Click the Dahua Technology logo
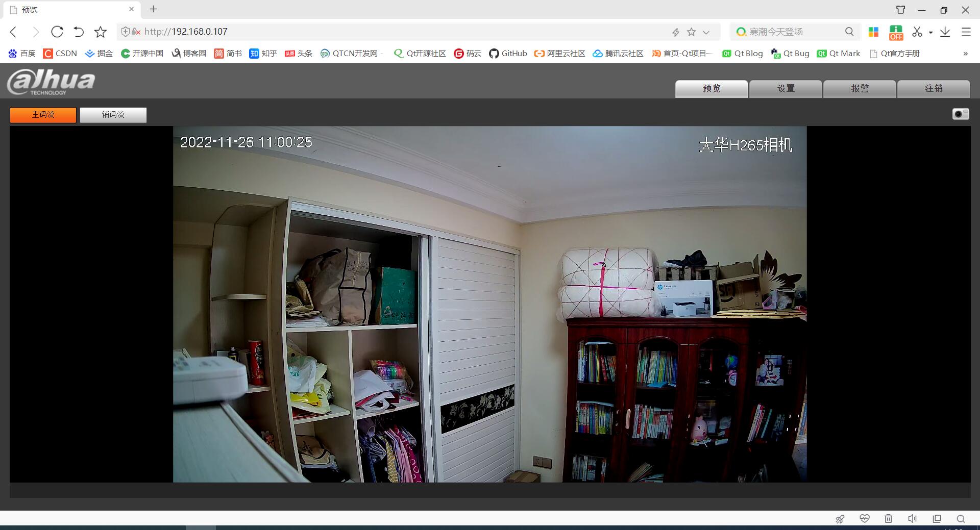 pos(51,82)
